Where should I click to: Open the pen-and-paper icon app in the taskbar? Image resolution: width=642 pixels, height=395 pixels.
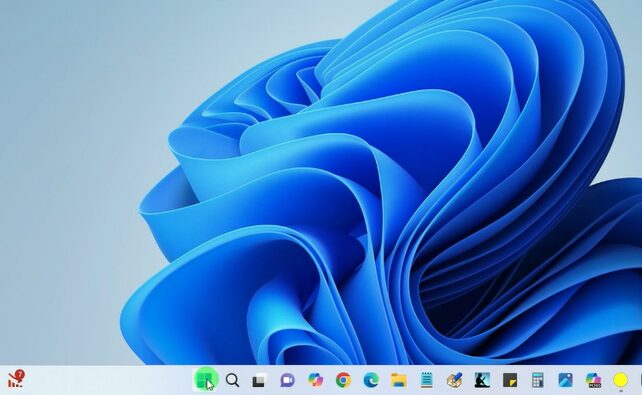454,380
